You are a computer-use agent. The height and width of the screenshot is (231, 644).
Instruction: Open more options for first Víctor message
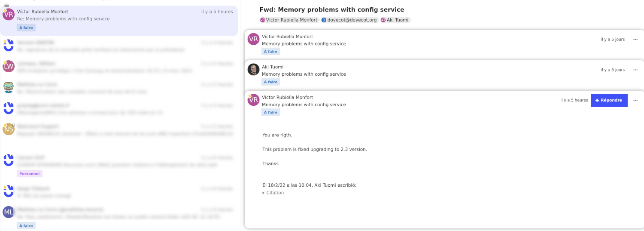(635, 40)
